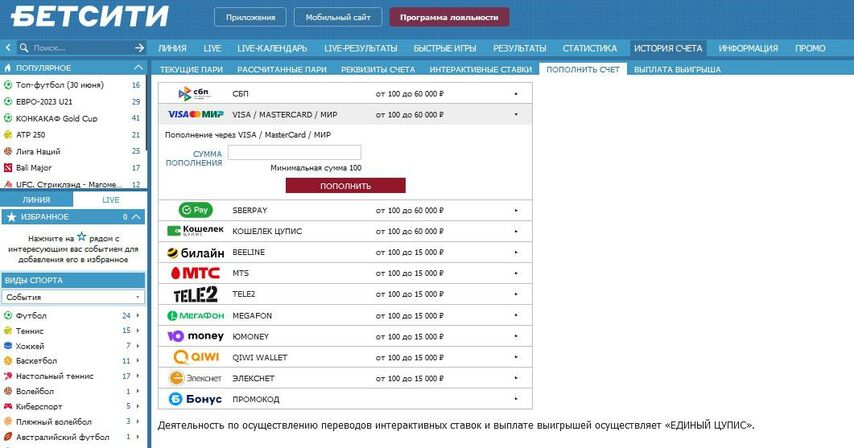Open the ПРОМО menu item
Screen dimensions: 854x448
[810, 48]
